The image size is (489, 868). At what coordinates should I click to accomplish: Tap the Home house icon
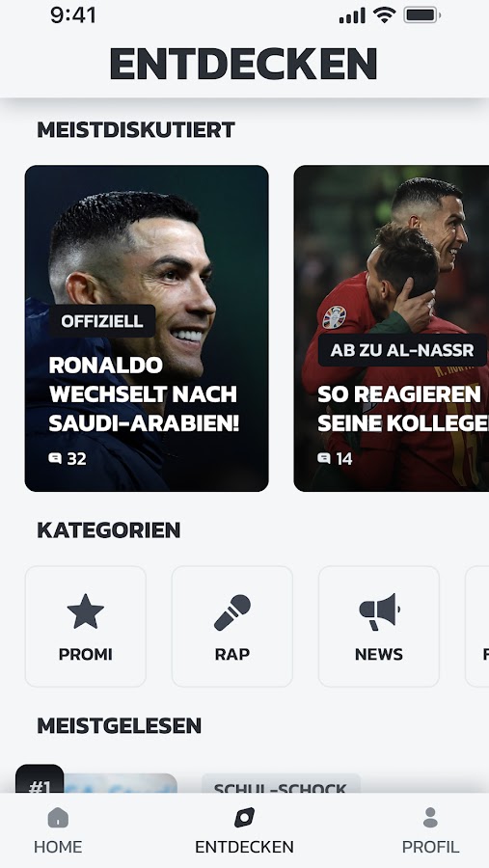tap(58, 817)
